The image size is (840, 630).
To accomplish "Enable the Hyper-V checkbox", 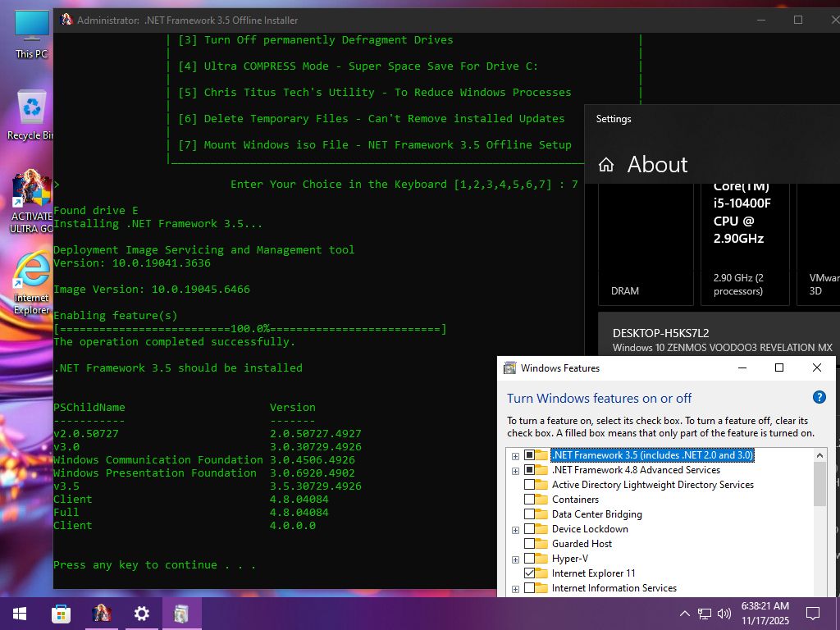I will (x=529, y=558).
